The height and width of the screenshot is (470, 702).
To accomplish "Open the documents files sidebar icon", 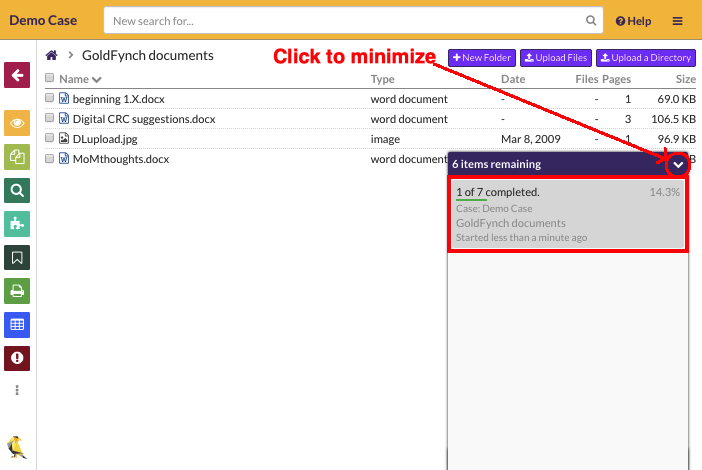I will 17,157.
